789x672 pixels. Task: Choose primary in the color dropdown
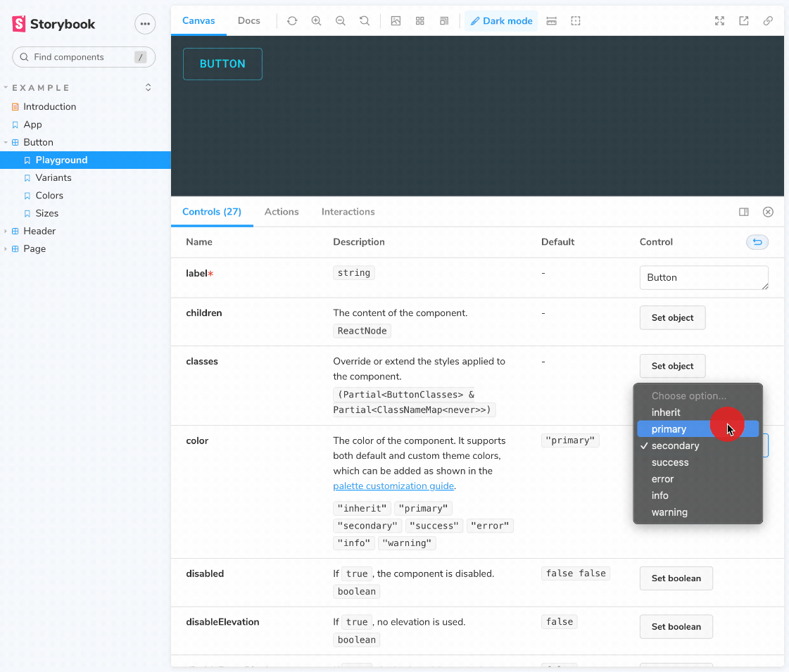click(x=669, y=429)
